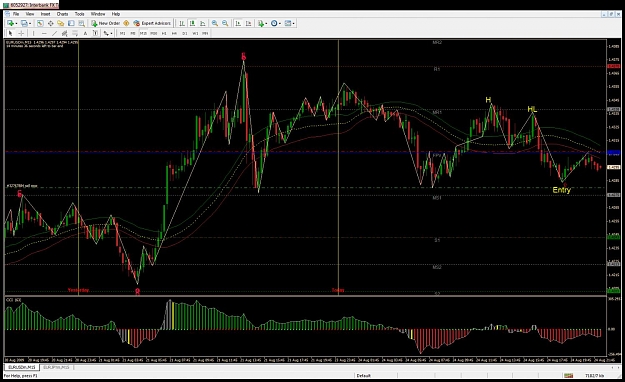Switch to W1 timeframe button
Viewport: 625px width, 382px height.
pos(195,33)
